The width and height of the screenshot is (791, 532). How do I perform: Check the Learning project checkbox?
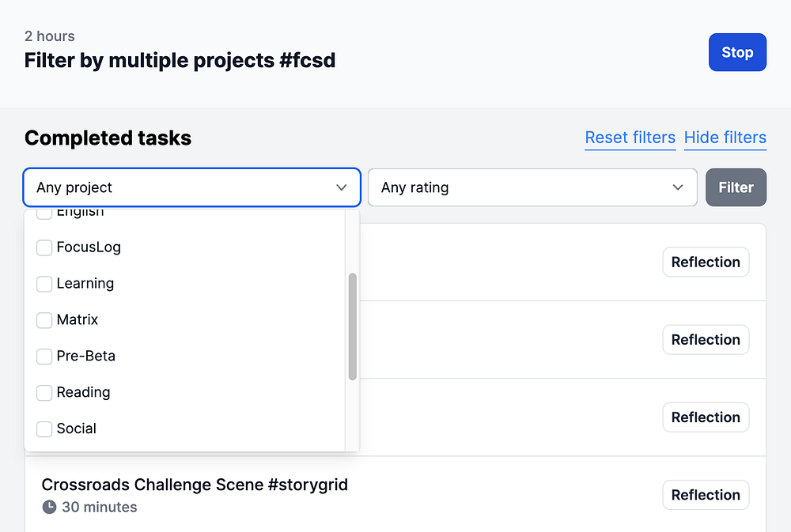(44, 284)
